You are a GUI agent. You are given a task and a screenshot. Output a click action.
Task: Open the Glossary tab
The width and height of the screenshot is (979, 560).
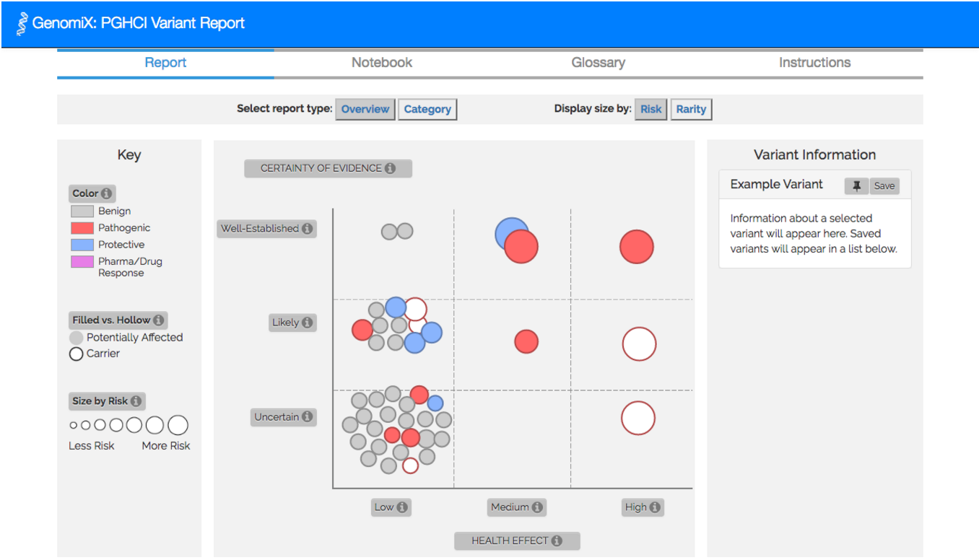click(598, 63)
